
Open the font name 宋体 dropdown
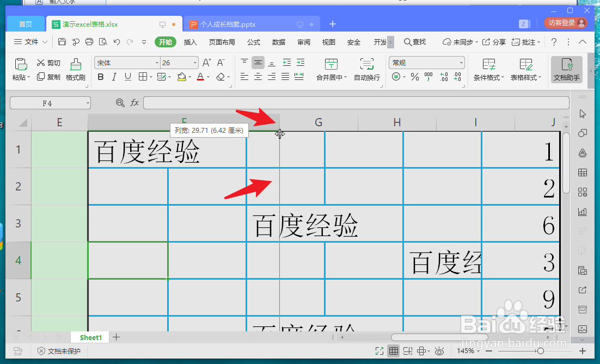[x=157, y=63]
